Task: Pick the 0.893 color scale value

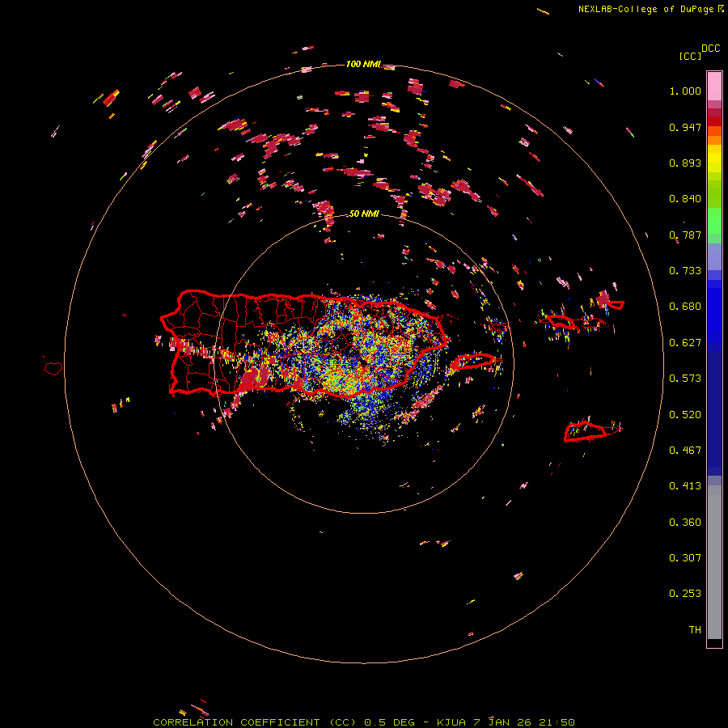Action: 685,163
